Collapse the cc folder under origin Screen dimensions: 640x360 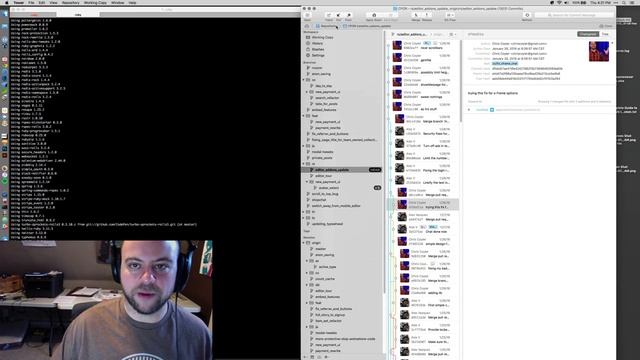point(307,273)
